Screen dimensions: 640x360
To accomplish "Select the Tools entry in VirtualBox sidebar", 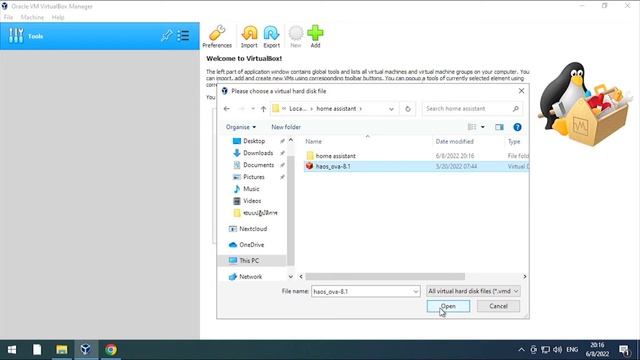I will pyautogui.click(x=100, y=36).
